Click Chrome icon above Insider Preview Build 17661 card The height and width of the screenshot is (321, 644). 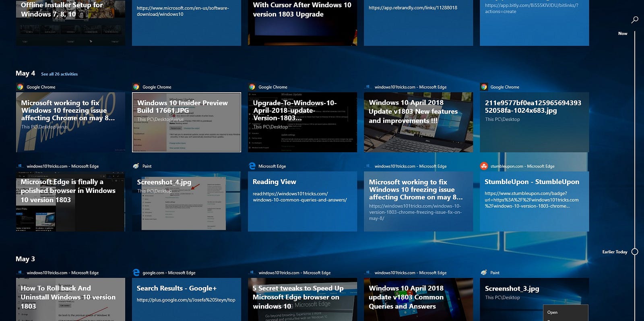click(136, 87)
